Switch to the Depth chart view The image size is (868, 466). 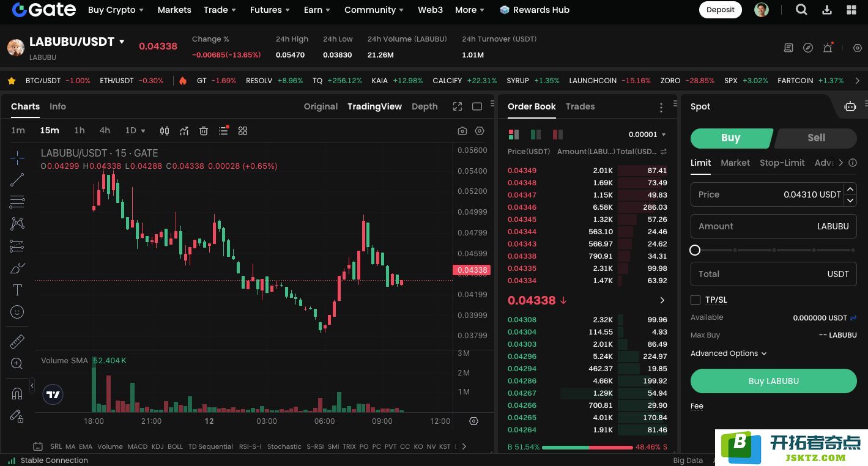tap(425, 106)
